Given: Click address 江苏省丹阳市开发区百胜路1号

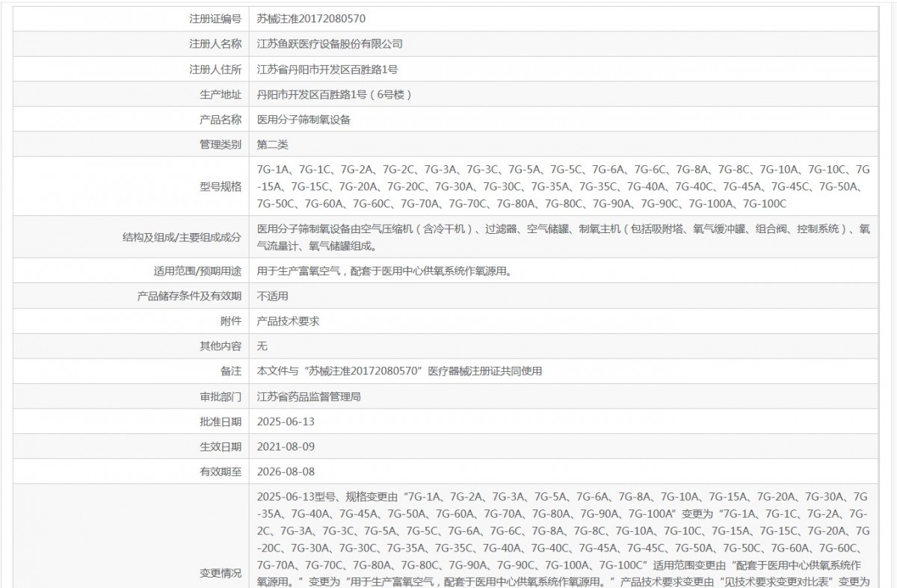Looking at the screenshot, I should tap(327, 69).
